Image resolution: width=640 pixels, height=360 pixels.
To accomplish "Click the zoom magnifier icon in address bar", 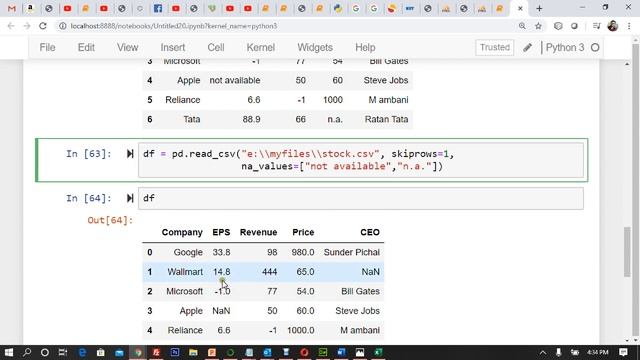I will [x=522, y=26].
